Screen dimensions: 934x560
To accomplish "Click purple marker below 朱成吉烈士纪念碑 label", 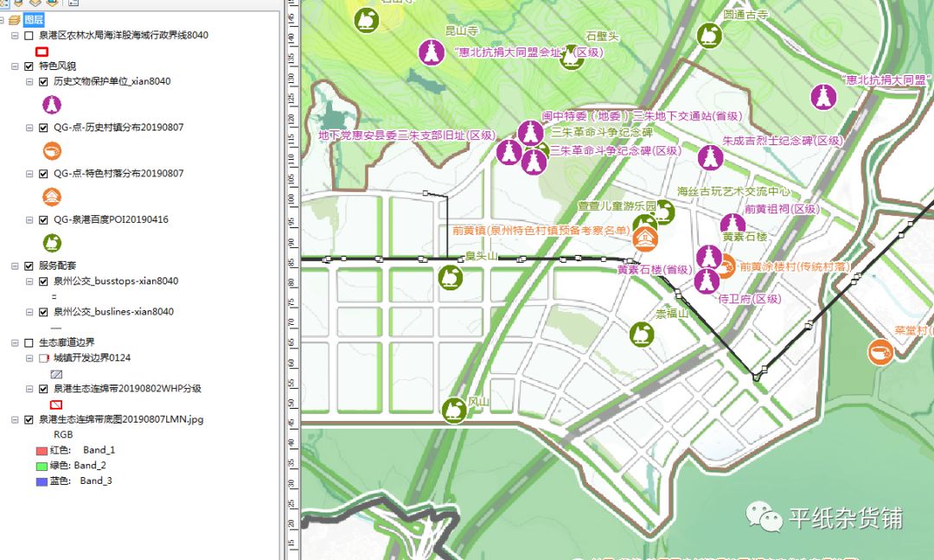I will (x=711, y=157).
